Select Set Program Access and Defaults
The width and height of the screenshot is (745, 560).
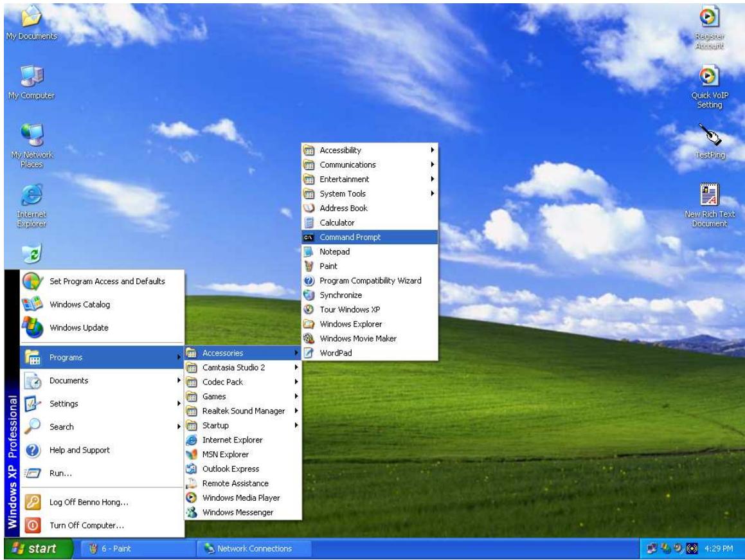tap(102, 282)
